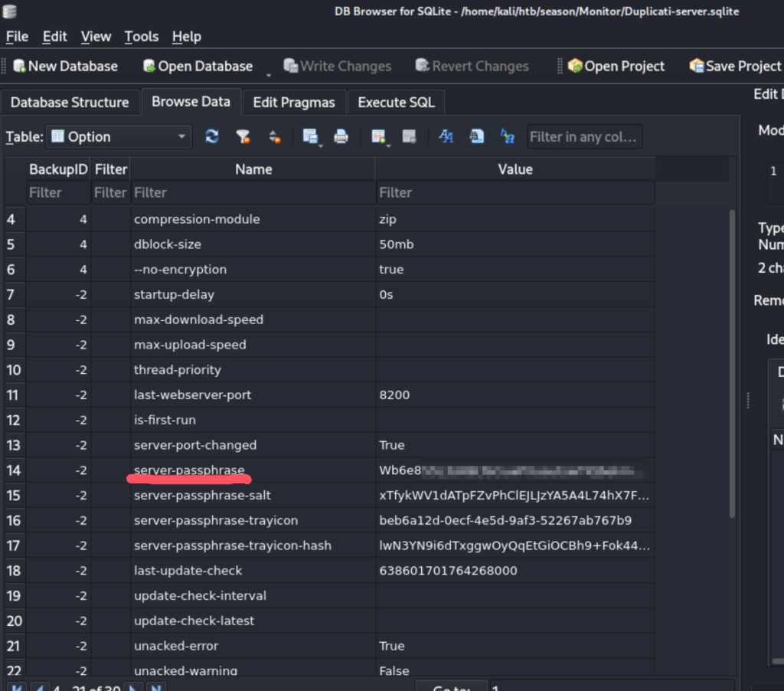Sort by the Filter column header
The width and height of the screenshot is (784, 691).
coord(111,169)
